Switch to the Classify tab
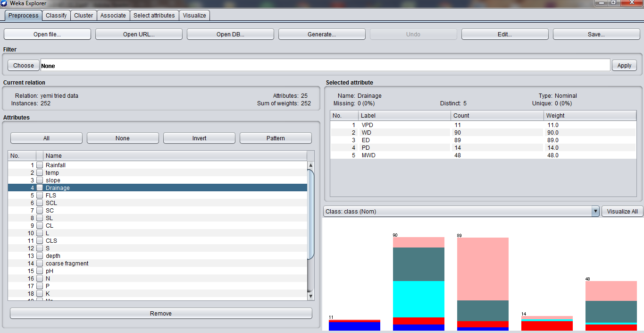The image size is (644, 333). tap(56, 16)
